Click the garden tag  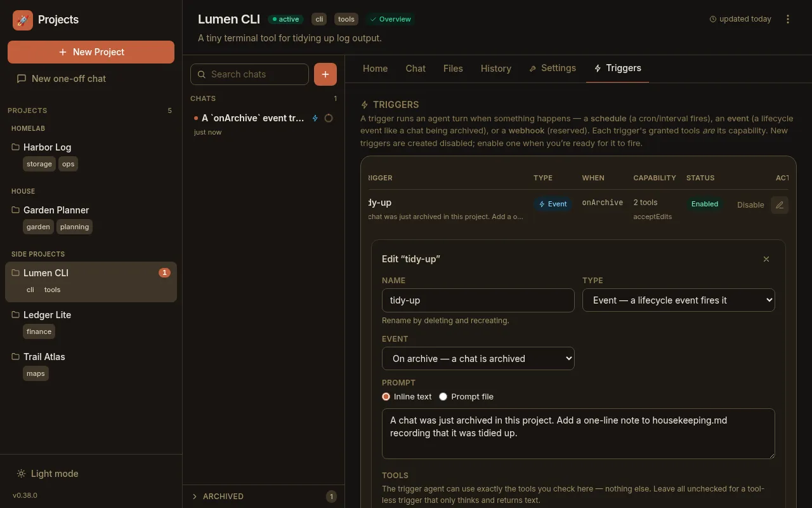click(38, 227)
